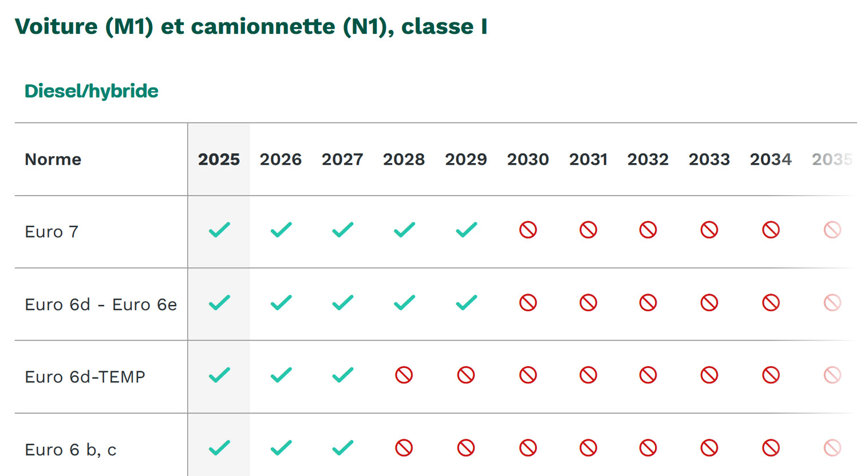Image resolution: width=868 pixels, height=476 pixels.
Task: Click Euro 7 prohibited icon under 2034
Action: point(771,230)
